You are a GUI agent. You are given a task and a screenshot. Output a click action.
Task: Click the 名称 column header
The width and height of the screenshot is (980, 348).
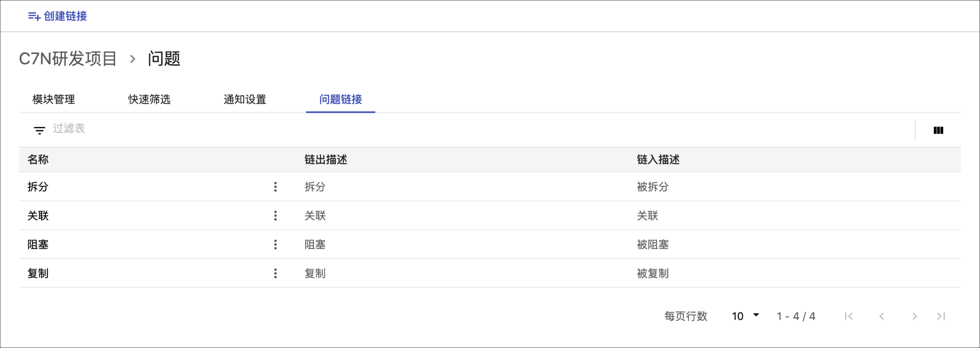pos(38,160)
